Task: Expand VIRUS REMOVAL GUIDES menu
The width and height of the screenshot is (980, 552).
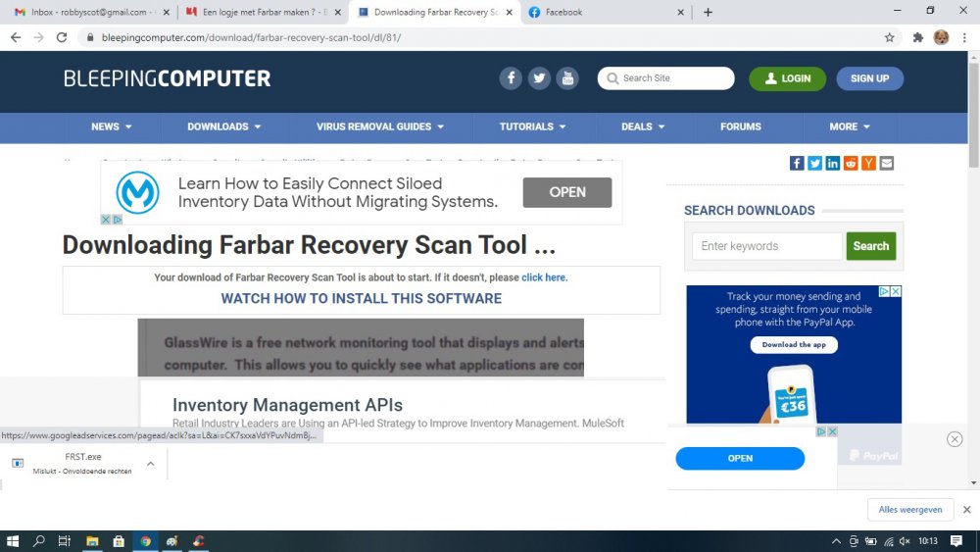Action: tap(380, 126)
